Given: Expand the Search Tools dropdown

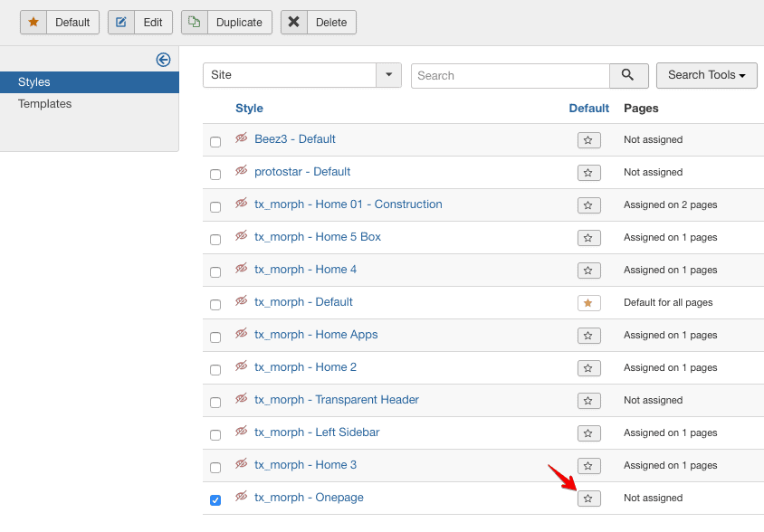Looking at the screenshot, I should [706, 75].
